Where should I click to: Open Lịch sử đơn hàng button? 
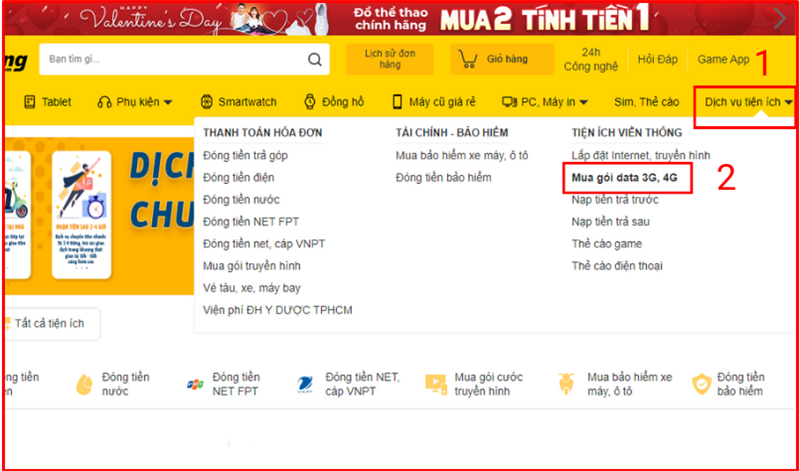(390, 59)
